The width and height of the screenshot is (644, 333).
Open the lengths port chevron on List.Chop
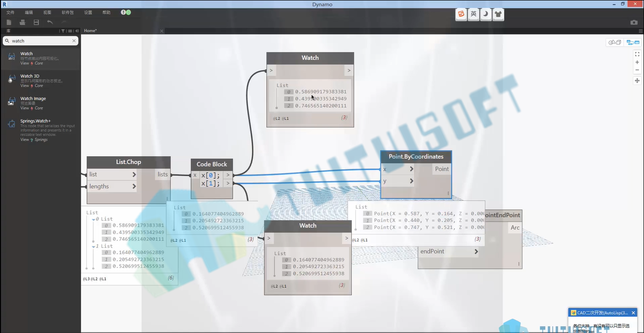coord(134,186)
